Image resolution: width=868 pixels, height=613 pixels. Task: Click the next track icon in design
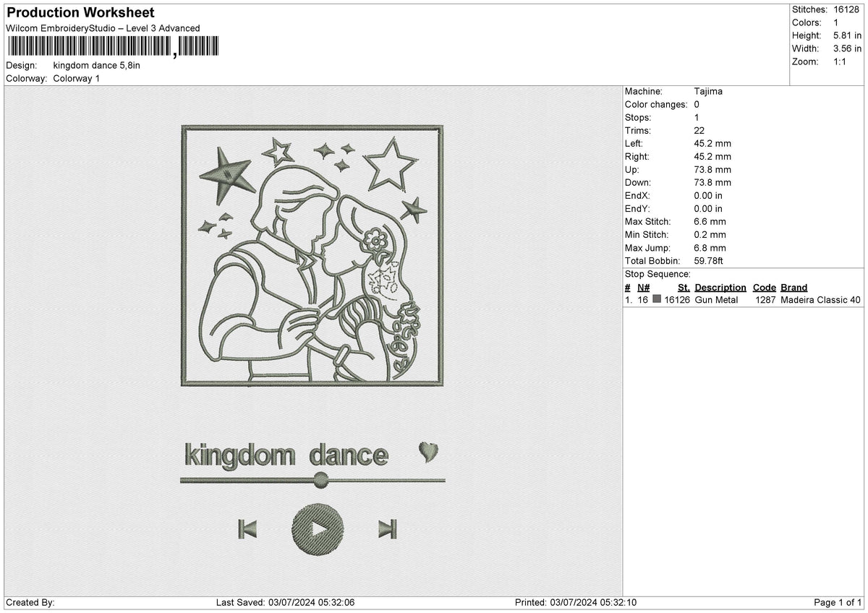pyautogui.click(x=388, y=529)
